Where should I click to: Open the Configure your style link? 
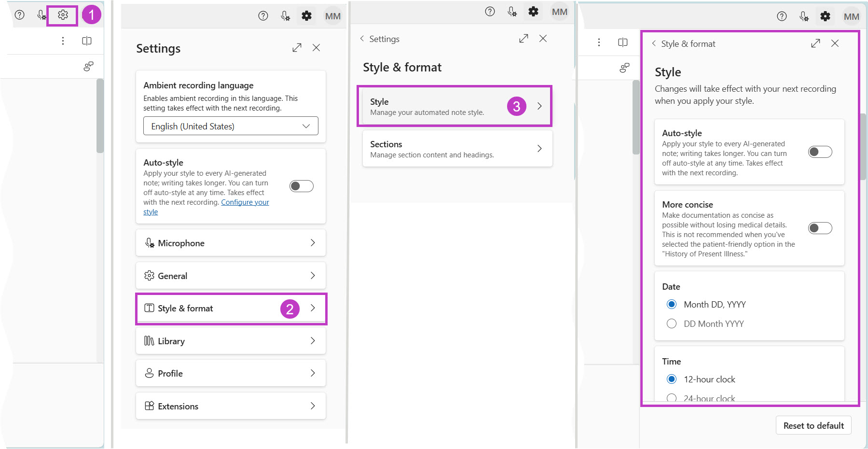[245, 202]
